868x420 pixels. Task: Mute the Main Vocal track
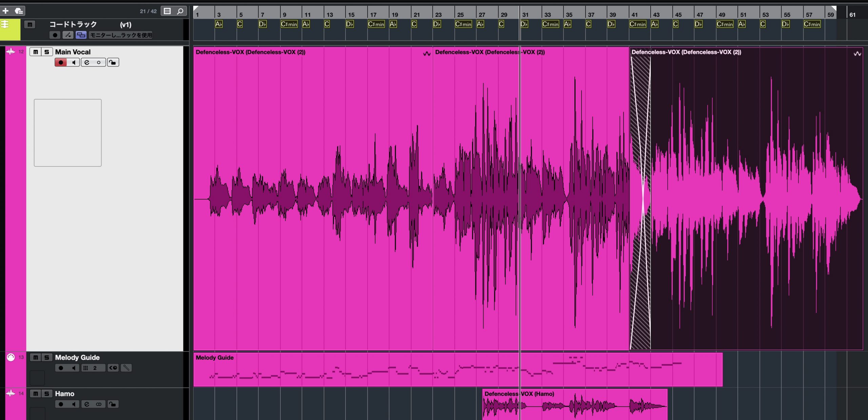[35, 52]
